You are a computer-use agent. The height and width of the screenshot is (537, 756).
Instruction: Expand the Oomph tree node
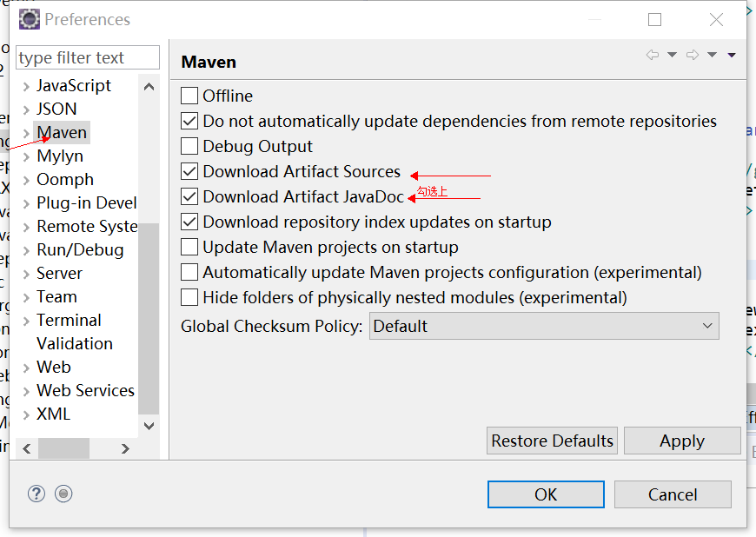coord(27,180)
